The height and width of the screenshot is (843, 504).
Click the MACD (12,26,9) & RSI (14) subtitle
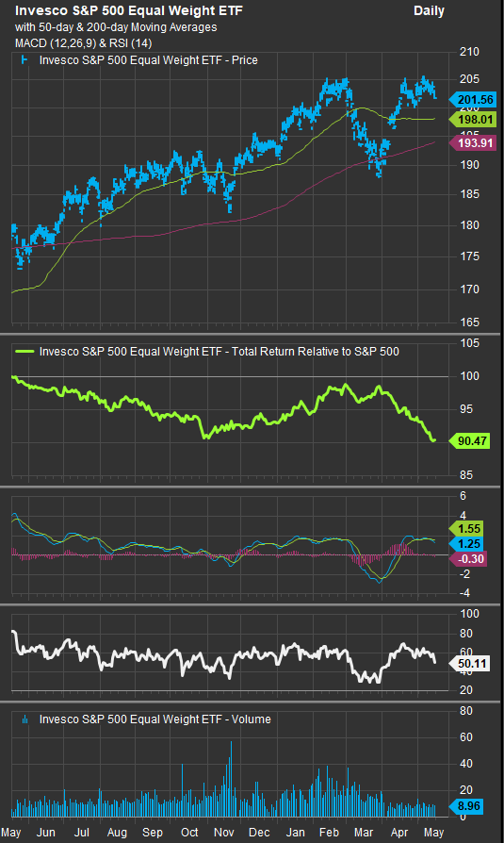click(83, 43)
